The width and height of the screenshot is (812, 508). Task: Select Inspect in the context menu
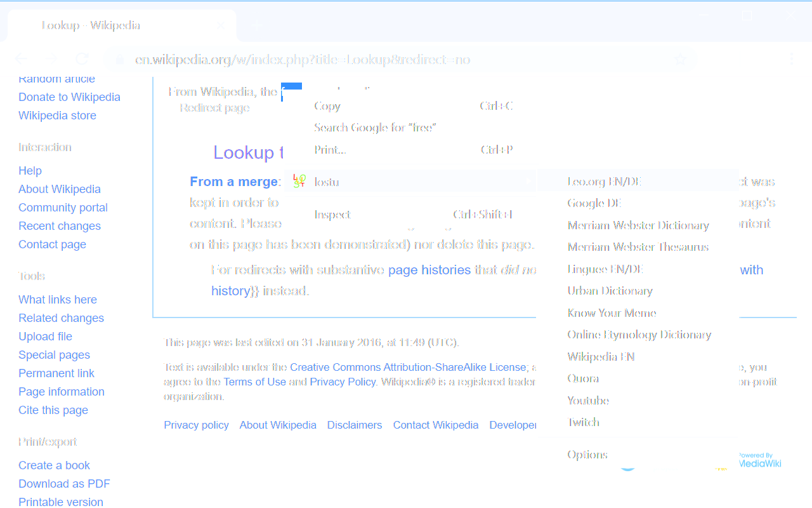point(409,215)
